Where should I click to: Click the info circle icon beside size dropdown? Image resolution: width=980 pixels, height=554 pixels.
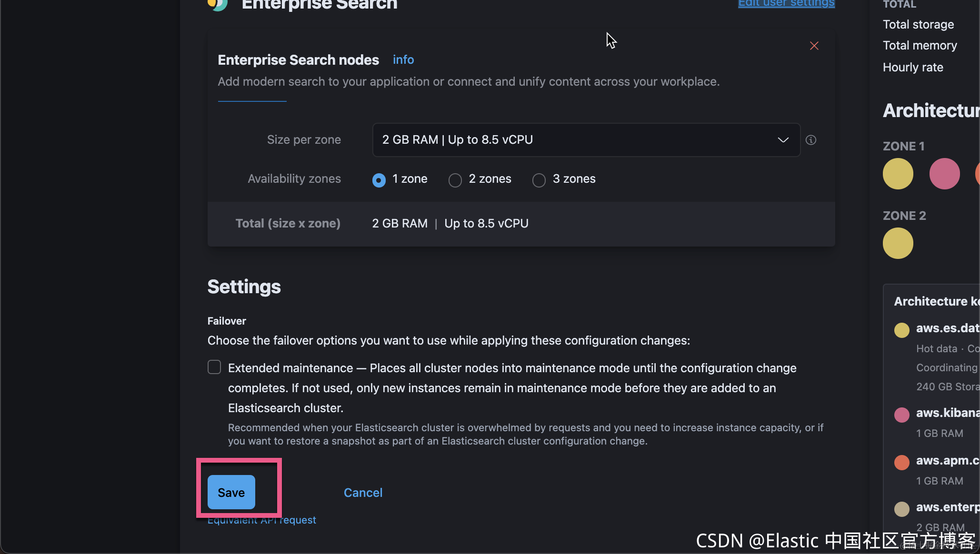[810, 140]
